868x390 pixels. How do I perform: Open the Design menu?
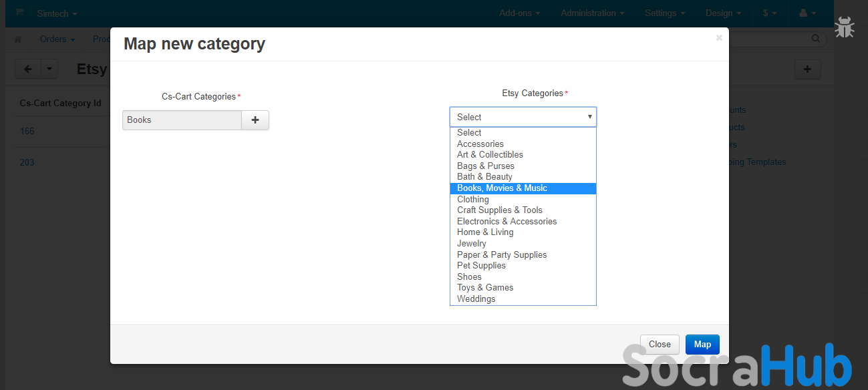[x=724, y=13]
